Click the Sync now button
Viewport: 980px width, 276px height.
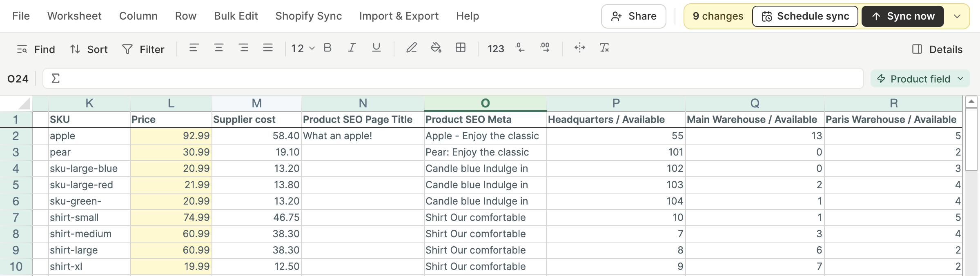903,16
